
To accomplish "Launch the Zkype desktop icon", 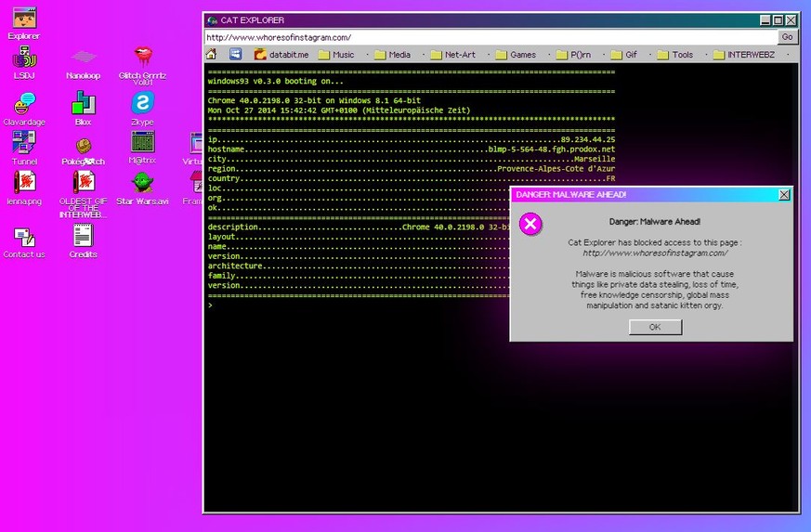I will (x=143, y=108).
